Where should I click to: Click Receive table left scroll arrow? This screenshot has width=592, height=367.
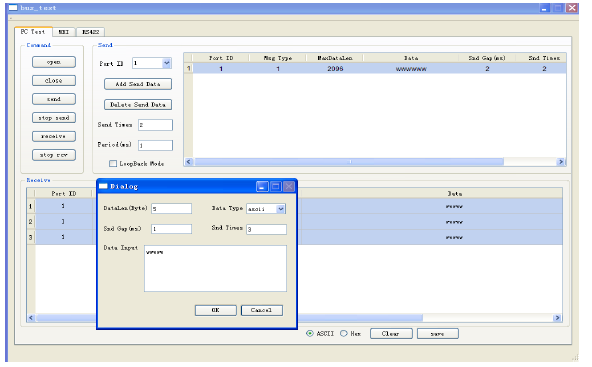click(x=31, y=318)
